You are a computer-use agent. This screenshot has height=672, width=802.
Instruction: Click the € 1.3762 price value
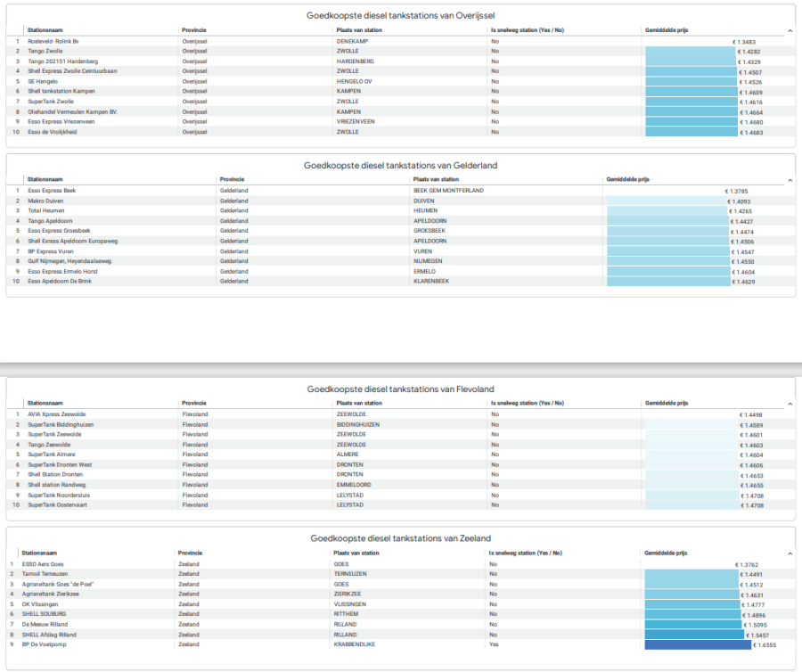[747, 564]
